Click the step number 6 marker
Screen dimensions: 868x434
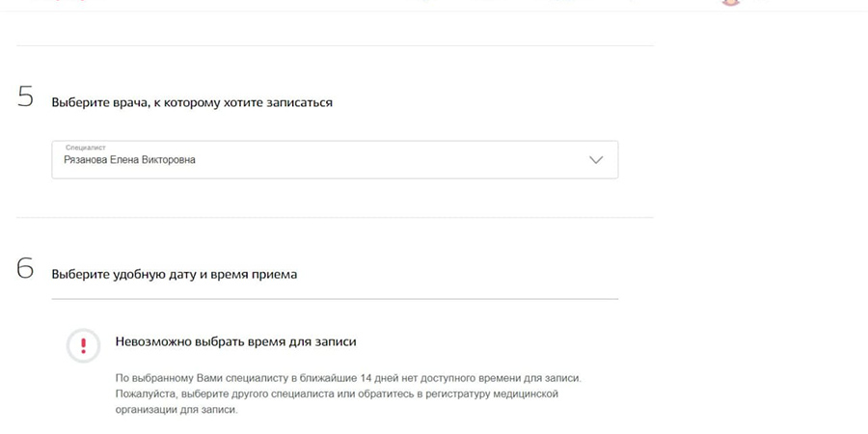coord(26,270)
